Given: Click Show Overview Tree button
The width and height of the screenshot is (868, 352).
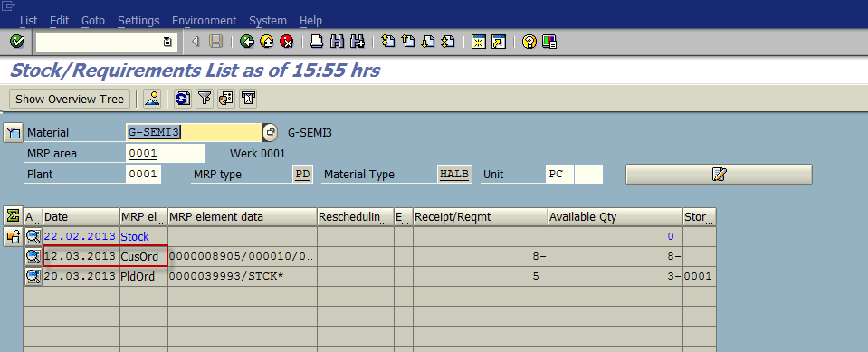Looking at the screenshot, I should point(70,99).
